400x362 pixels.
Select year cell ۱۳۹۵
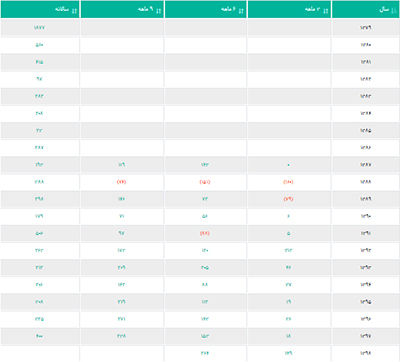coord(366,302)
